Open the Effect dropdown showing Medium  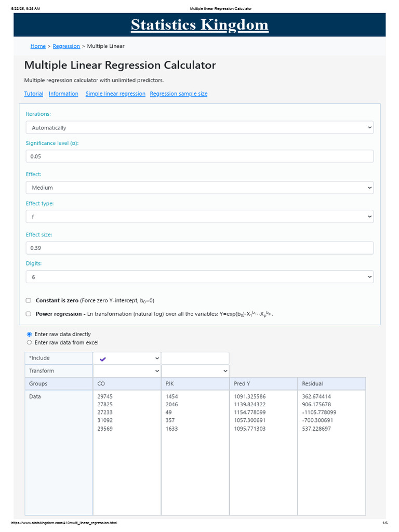(x=199, y=188)
